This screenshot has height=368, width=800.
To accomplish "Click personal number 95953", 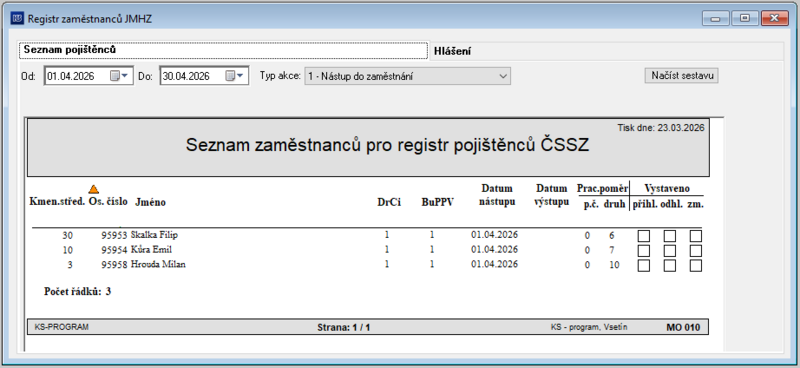I will [x=114, y=235].
